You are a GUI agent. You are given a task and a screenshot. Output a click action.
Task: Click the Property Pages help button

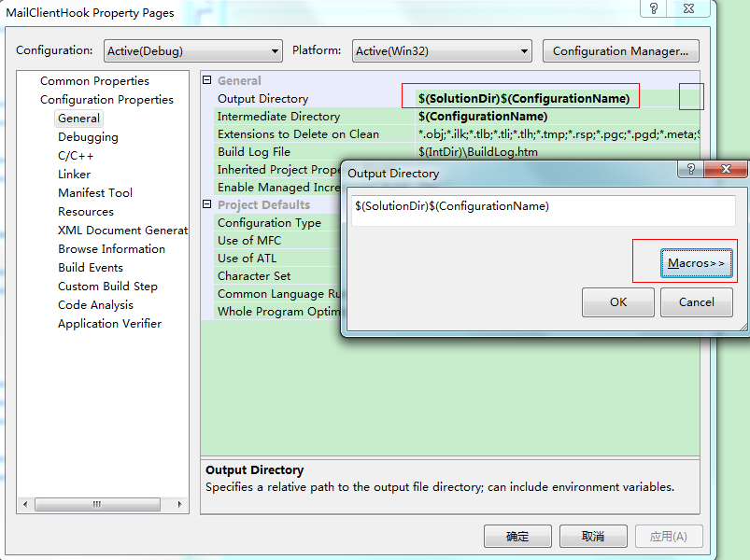(x=654, y=8)
